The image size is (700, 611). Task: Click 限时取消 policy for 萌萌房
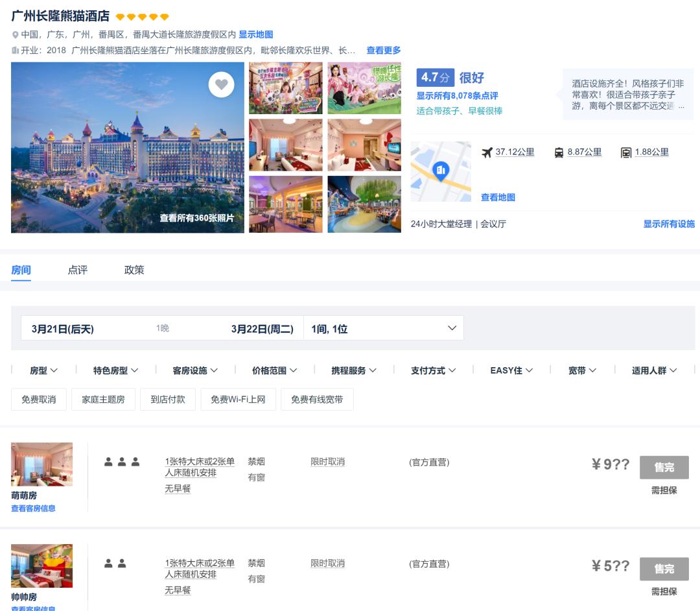pyautogui.click(x=328, y=462)
